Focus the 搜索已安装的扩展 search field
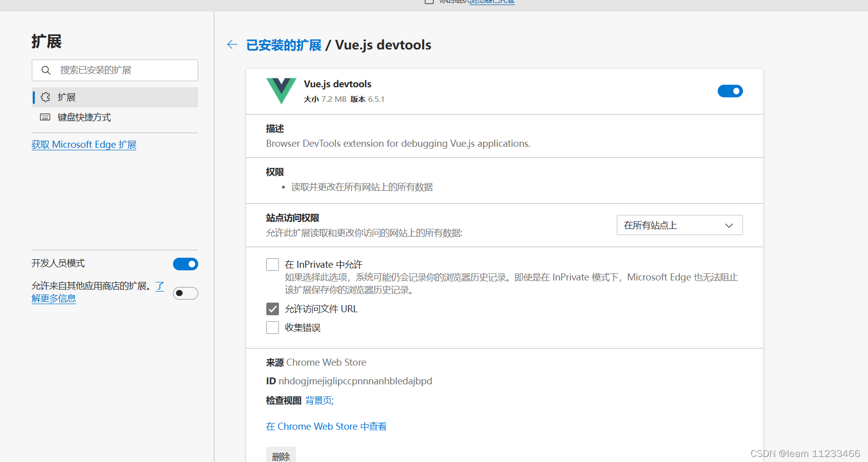The image size is (868, 462). [115, 70]
